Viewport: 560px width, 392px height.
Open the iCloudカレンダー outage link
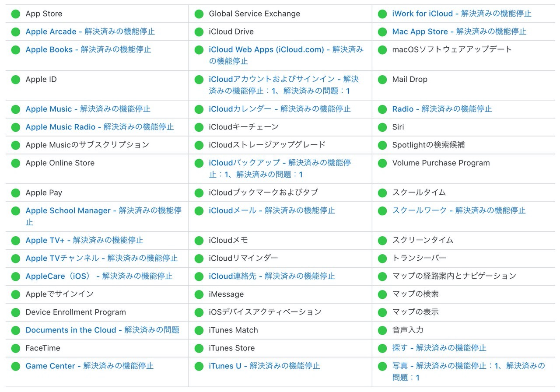[280, 109]
